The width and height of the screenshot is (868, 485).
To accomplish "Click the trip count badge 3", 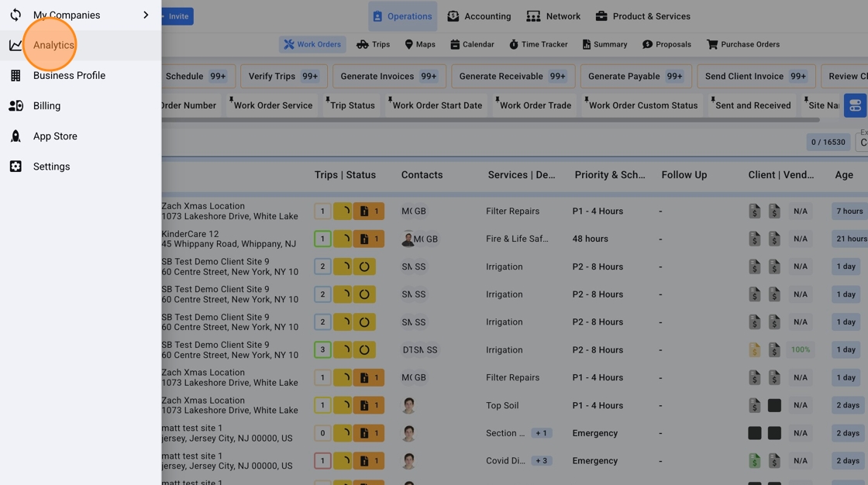I will tap(322, 350).
